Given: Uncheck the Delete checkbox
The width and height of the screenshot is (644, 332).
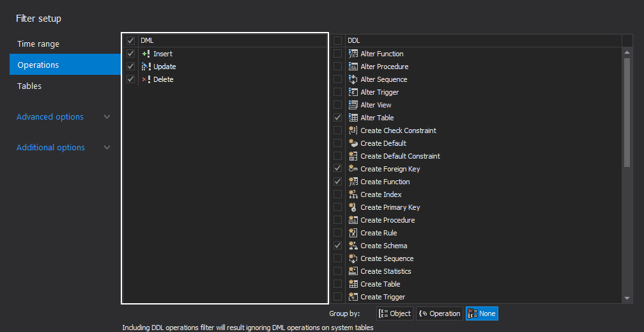Looking at the screenshot, I should tap(130, 79).
